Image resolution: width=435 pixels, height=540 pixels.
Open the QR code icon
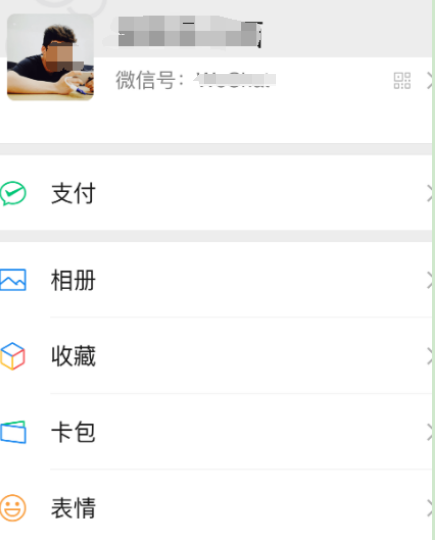coord(402,81)
